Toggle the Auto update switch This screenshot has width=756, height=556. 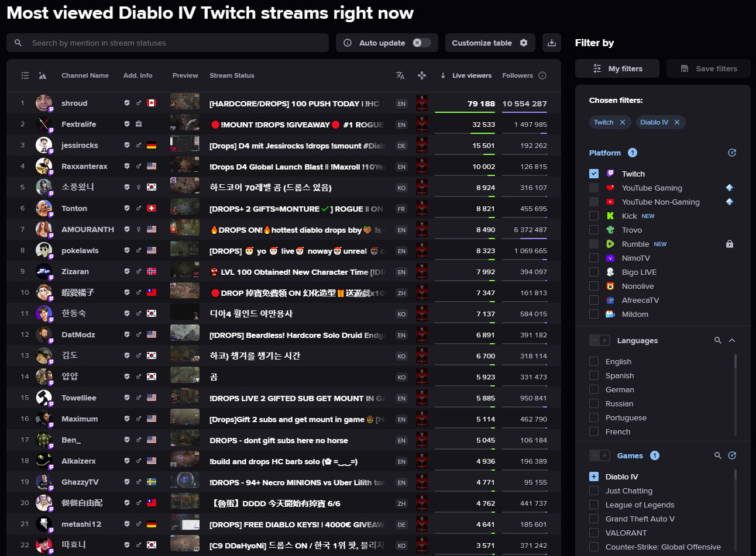point(421,43)
